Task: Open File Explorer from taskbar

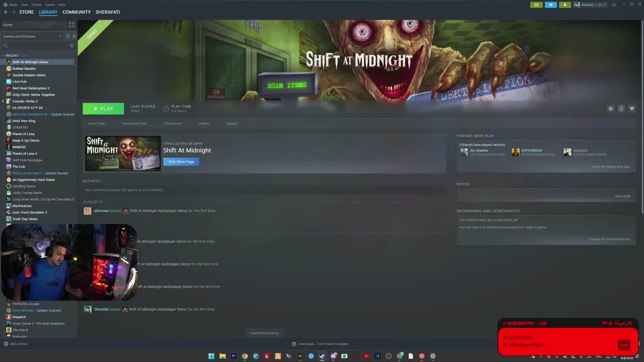Action: click(222, 356)
